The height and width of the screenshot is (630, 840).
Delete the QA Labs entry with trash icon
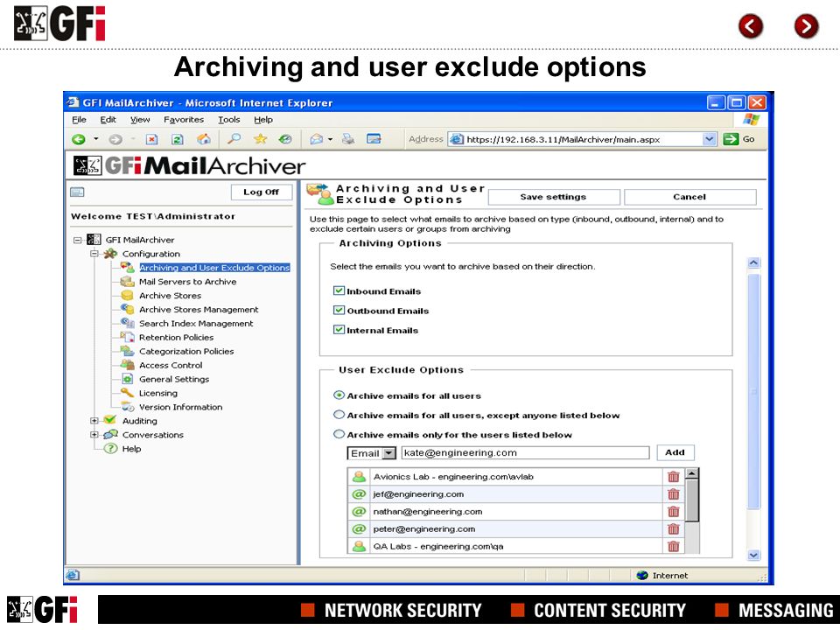674,546
